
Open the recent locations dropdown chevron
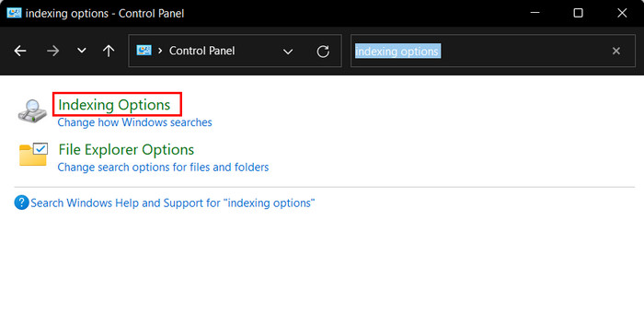[82, 51]
